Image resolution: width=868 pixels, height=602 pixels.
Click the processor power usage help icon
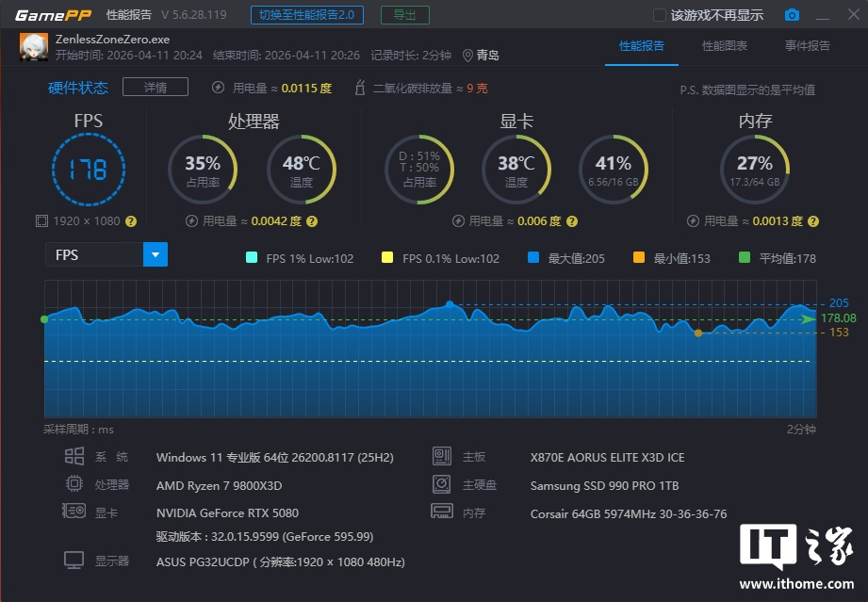(x=312, y=221)
